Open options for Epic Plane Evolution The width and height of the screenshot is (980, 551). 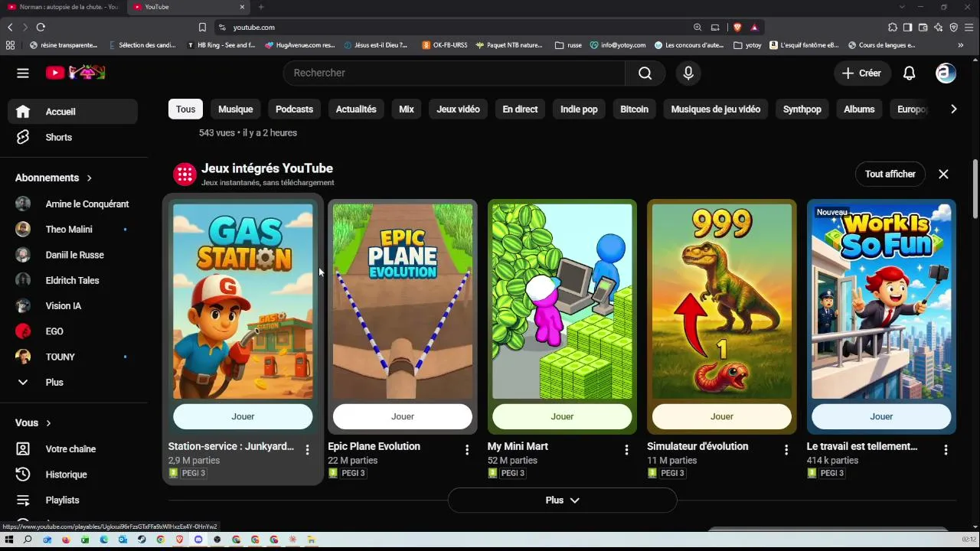point(467,450)
